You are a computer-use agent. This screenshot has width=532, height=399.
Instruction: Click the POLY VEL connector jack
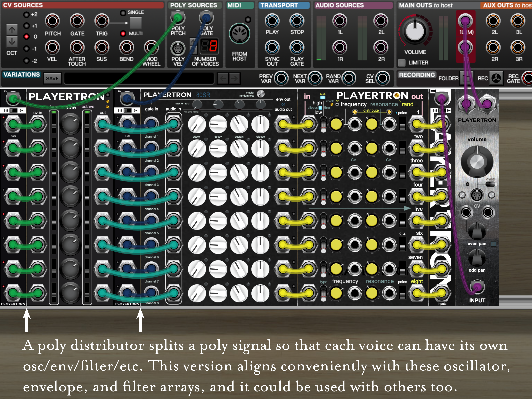[178, 48]
